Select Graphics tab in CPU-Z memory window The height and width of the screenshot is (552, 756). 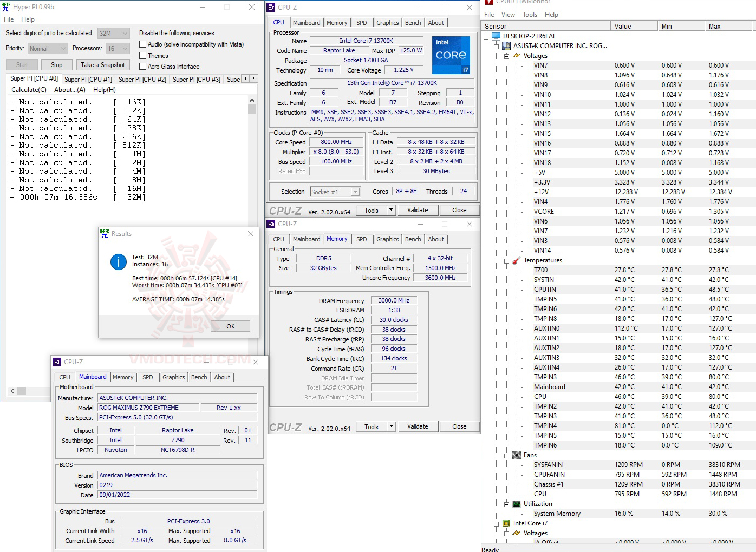[388, 239]
